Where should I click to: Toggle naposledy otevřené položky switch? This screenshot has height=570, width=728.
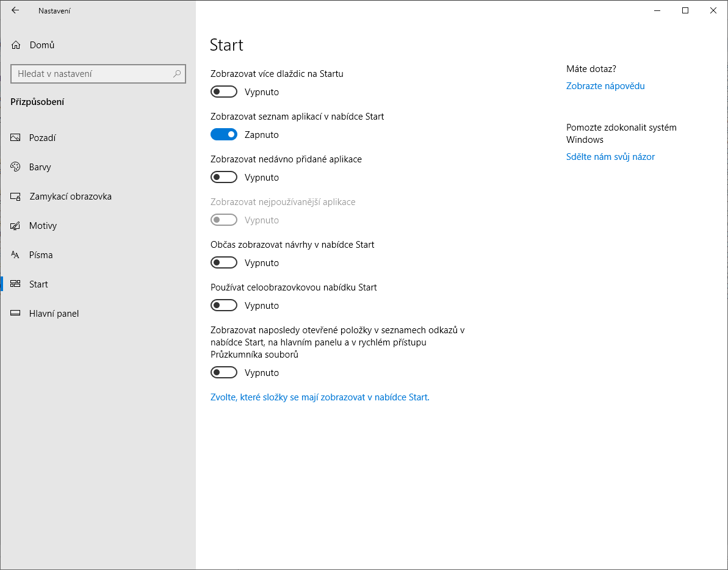(x=224, y=373)
